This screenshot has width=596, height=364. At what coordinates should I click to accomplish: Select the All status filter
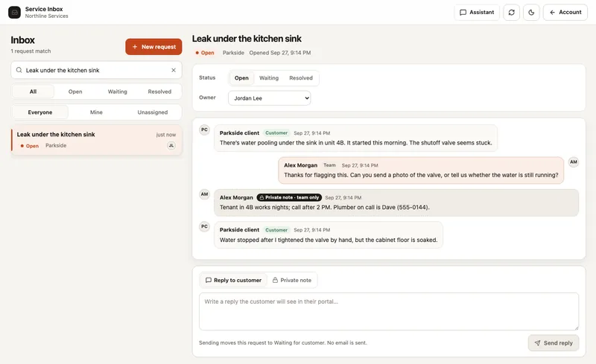33,92
